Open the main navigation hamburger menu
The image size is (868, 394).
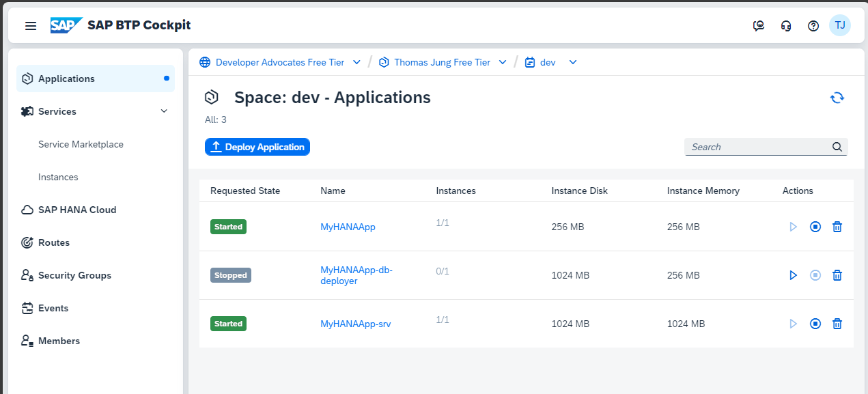31,25
